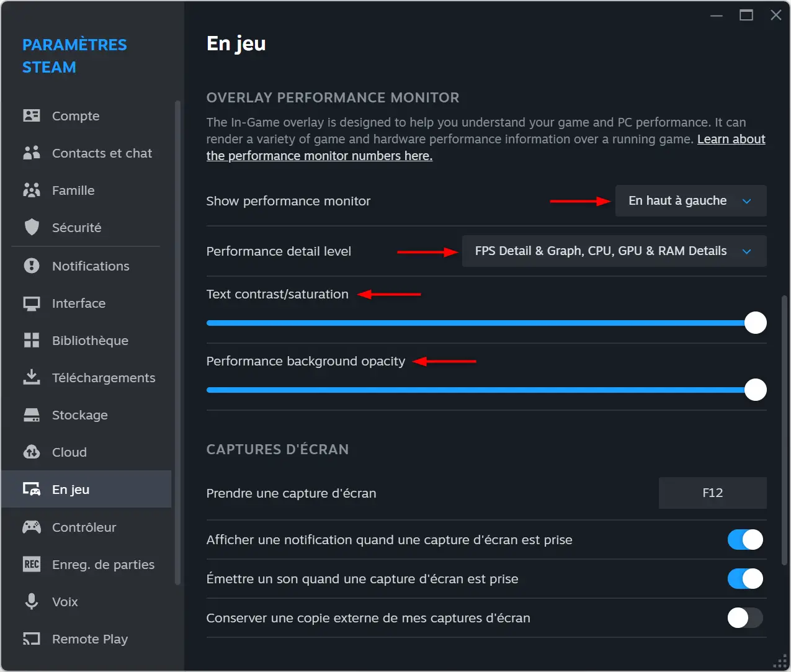Screen dimensions: 791x672
Task: Click the OVERLAY PERFORMANCE MONITOR heading
Action: (333, 97)
